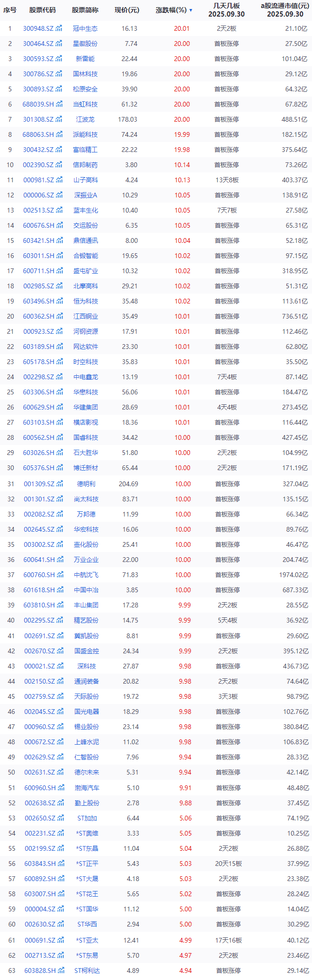Click the chart icon next to 688039.SH
The image size is (312, 980).
pos(59,104)
